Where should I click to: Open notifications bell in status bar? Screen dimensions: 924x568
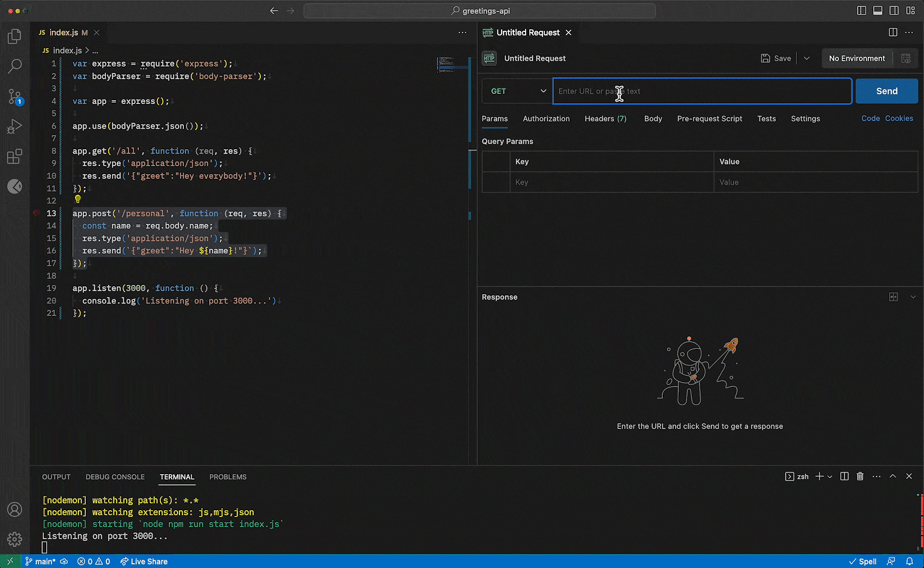(x=910, y=561)
